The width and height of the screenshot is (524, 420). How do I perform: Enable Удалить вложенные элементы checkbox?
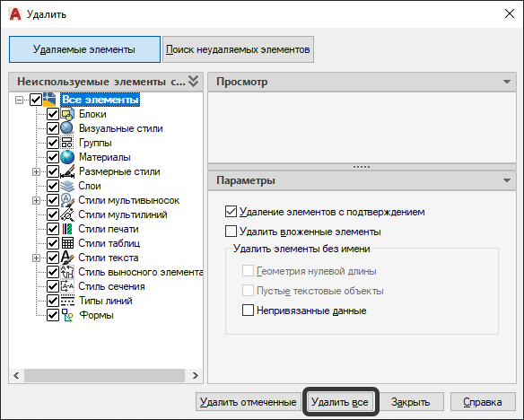(x=231, y=232)
